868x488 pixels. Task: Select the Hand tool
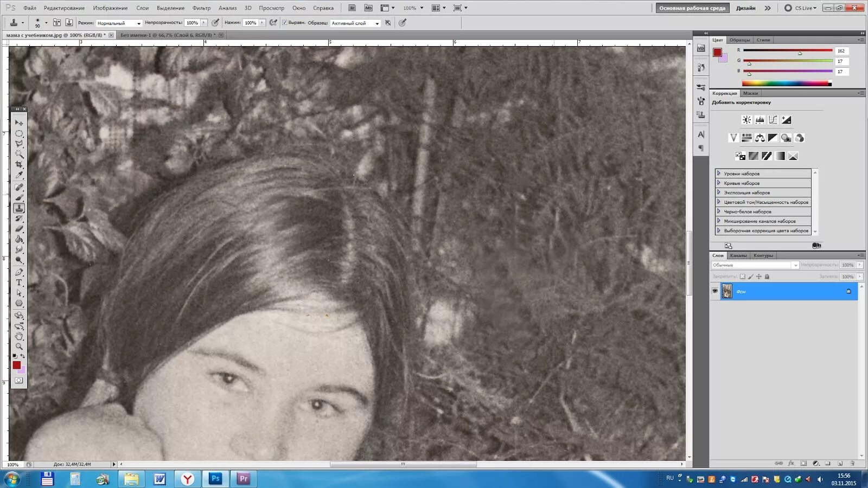click(19, 336)
